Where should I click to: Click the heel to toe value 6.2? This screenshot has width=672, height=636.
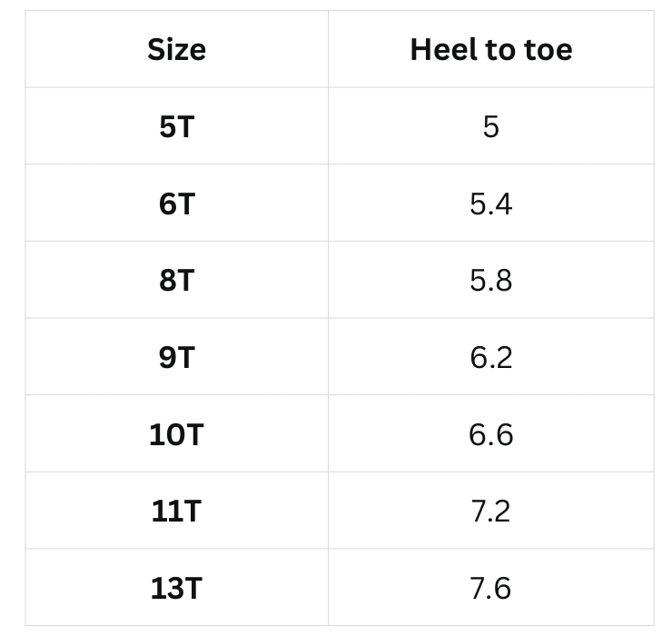[490, 357]
